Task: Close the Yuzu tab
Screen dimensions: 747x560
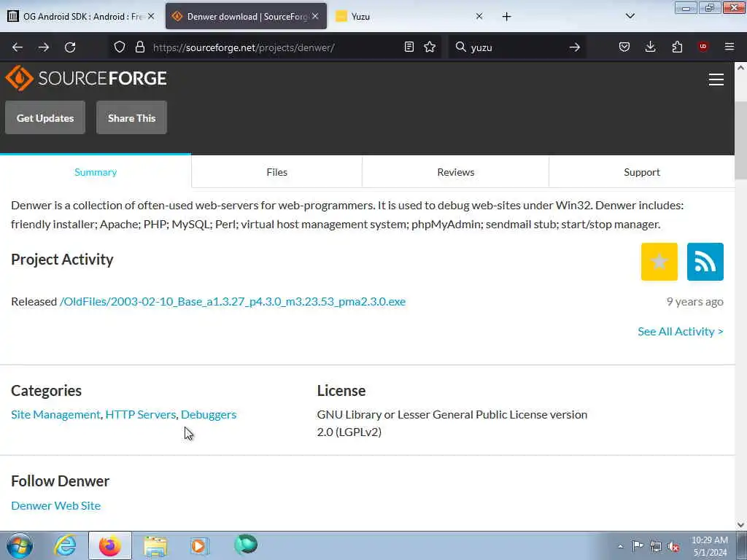Action: (479, 16)
